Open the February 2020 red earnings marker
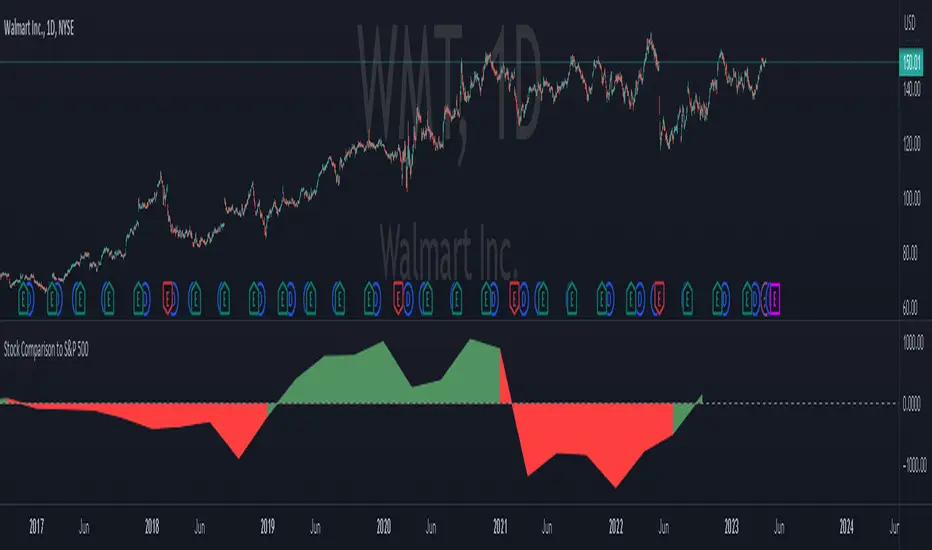The height and width of the screenshot is (550, 932). point(398,298)
